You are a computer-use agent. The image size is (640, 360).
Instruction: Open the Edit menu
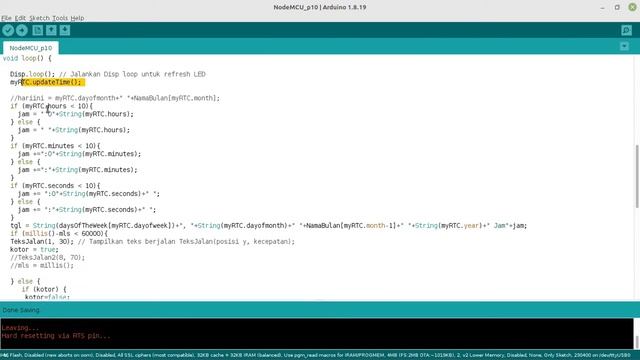[20, 18]
